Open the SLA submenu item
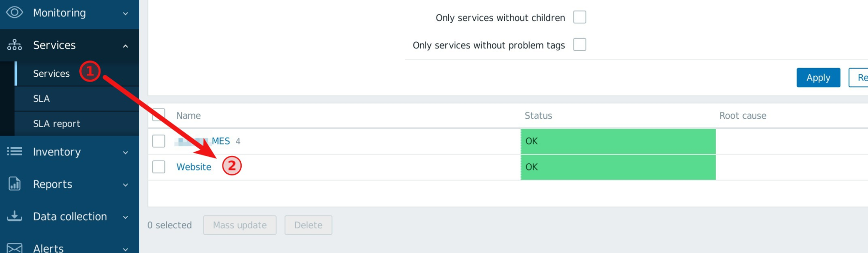 (x=42, y=98)
